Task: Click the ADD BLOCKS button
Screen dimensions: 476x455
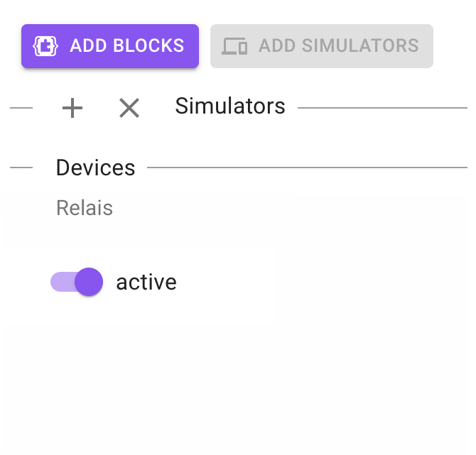Action: click(110, 46)
